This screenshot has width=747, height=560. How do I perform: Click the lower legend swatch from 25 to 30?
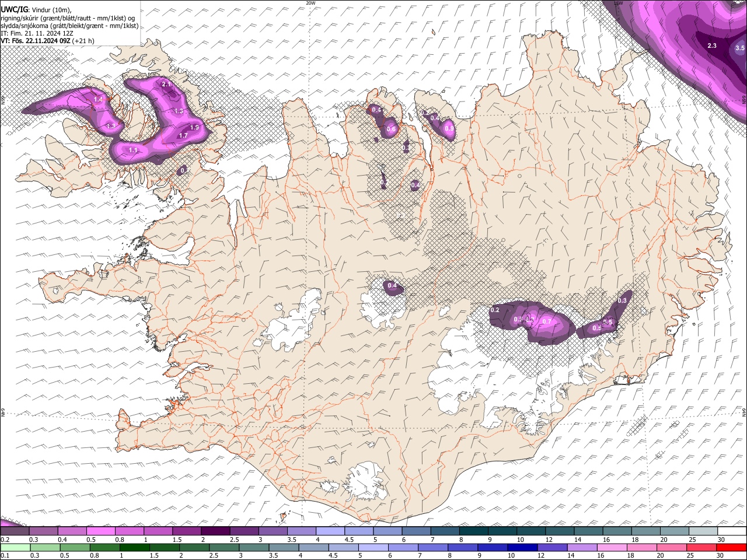coord(702,548)
